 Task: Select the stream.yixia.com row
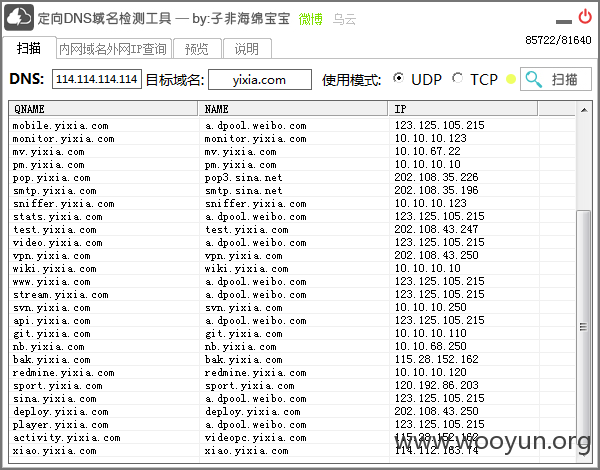pos(292,295)
